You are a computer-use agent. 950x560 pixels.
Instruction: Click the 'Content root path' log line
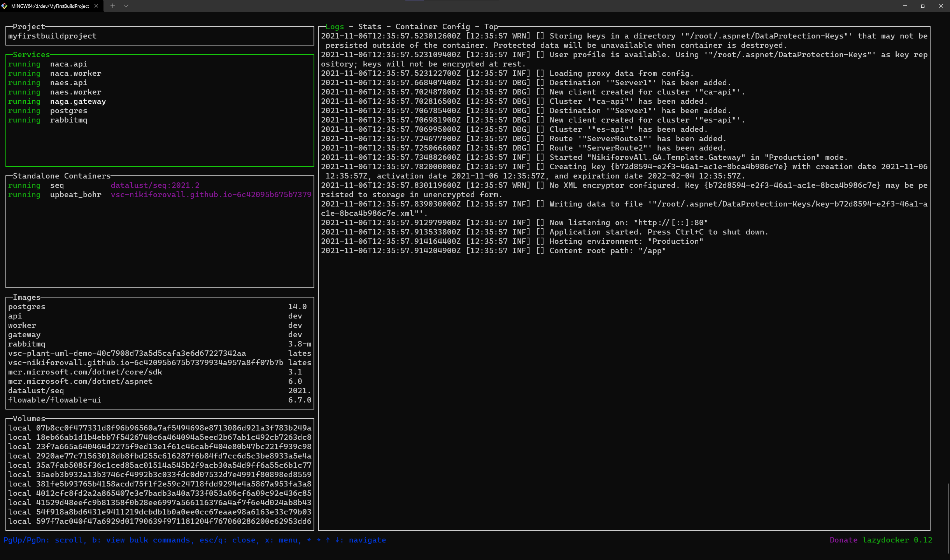coord(493,250)
